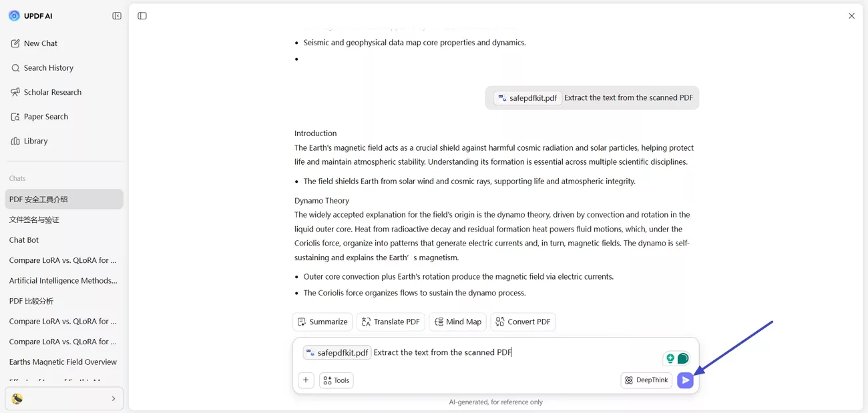Open the chat 'PDF 安全工具介绍'
This screenshot has height=413, width=868.
[x=64, y=199]
